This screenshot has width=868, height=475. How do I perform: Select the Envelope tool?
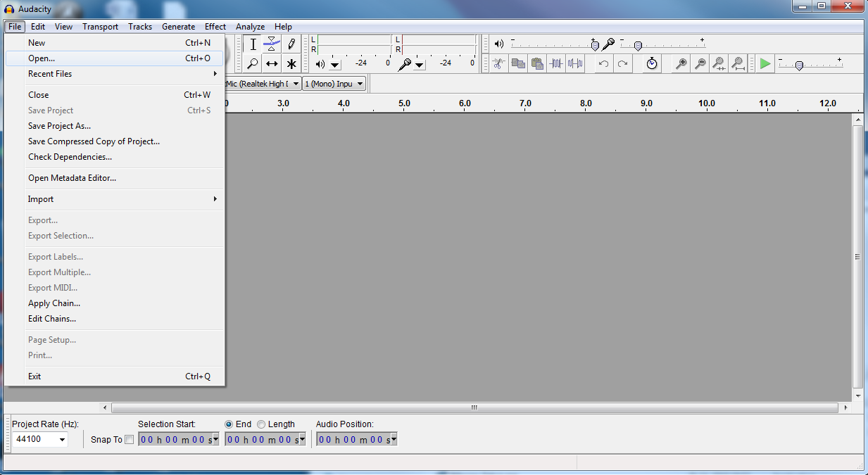(x=272, y=44)
